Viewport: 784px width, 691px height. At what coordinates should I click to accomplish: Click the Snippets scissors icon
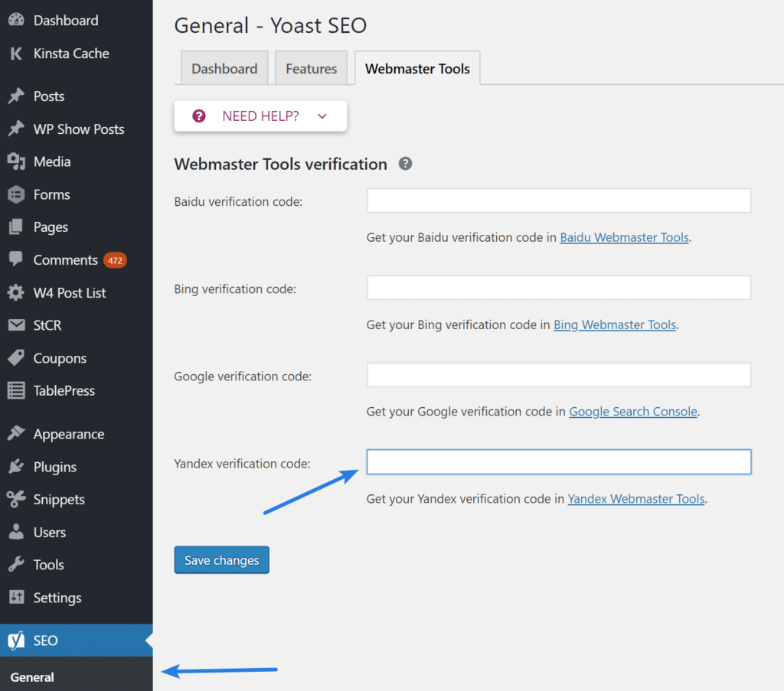pos(17,499)
